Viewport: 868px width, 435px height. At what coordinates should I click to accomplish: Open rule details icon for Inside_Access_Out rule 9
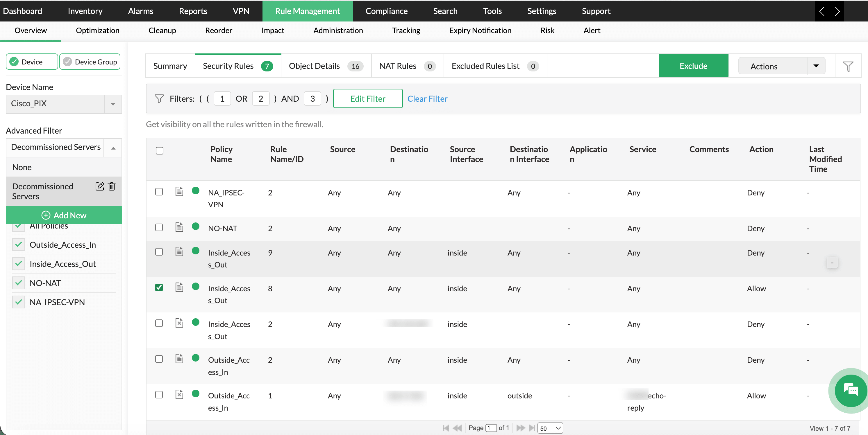(179, 251)
